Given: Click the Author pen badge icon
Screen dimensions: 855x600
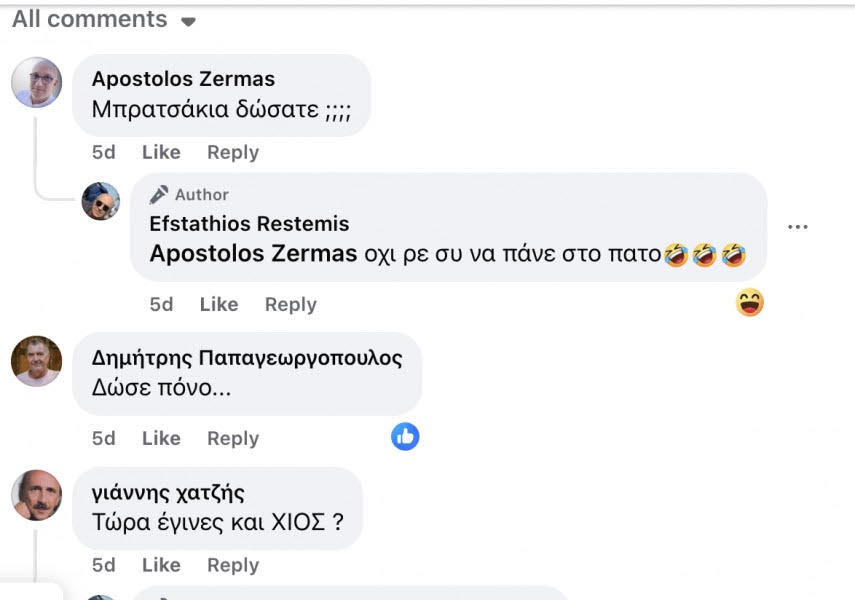Looking at the screenshot, I should point(159,194).
